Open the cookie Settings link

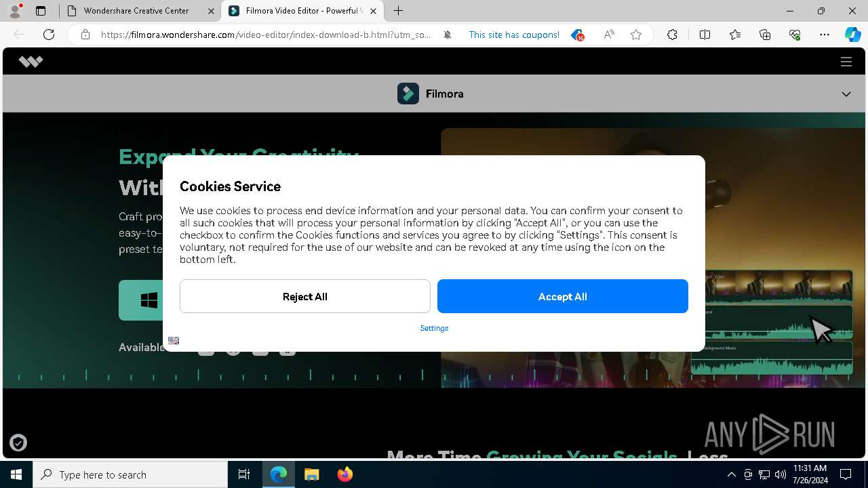click(434, 328)
